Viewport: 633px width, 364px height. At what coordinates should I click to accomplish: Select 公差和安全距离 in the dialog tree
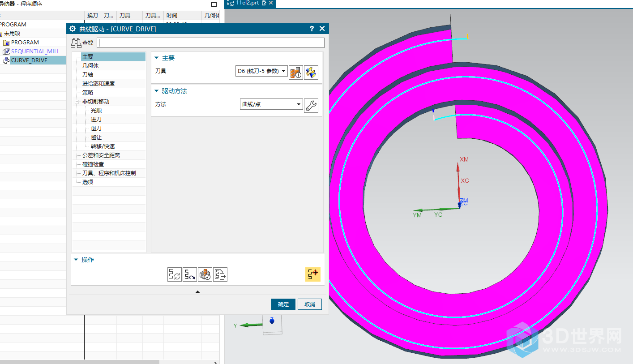coord(101,155)
